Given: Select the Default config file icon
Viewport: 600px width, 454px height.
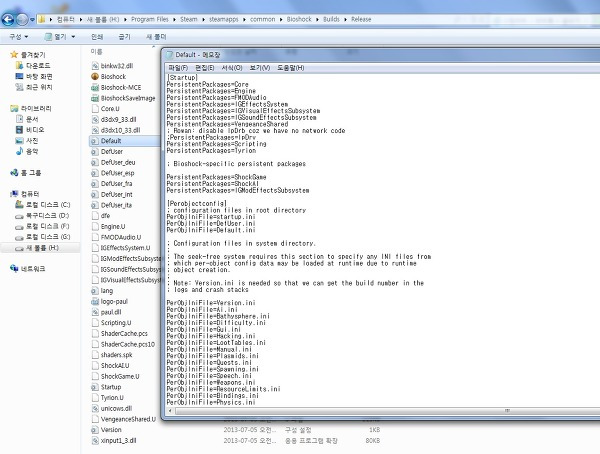Looking at the screenshot, I should coord(95,141).
